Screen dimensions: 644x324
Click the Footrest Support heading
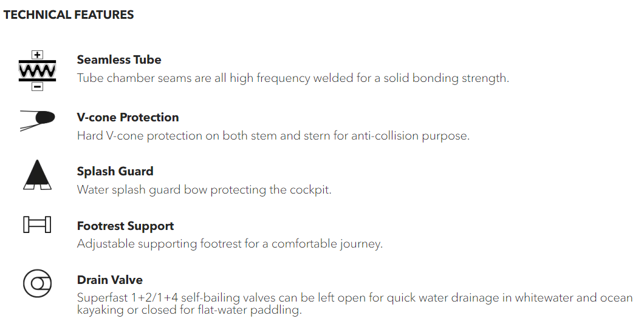pyautogui.click(x=125, y=226)
